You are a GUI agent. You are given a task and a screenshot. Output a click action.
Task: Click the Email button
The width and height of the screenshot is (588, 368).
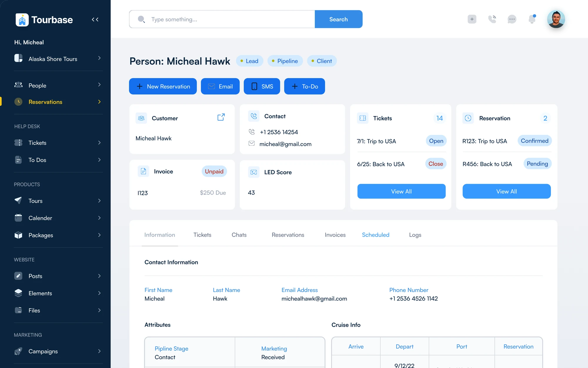coord(220,86)
